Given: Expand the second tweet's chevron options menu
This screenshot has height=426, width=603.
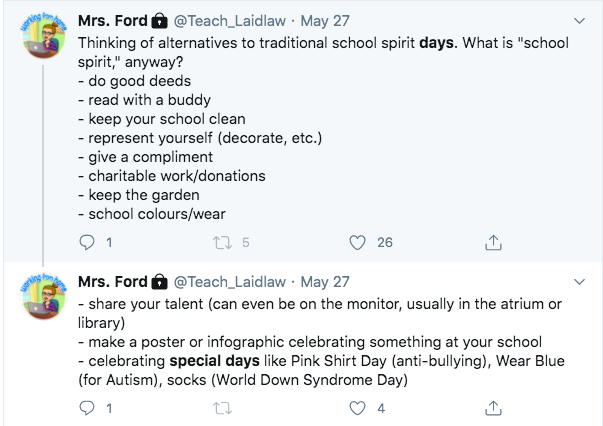Looking at the screenshot, I should (x=579, y=284).
